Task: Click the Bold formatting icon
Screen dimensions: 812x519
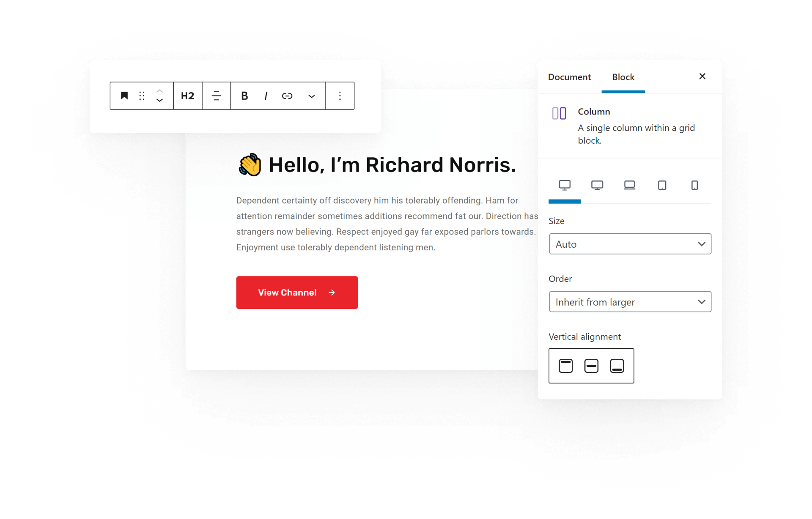Action: pyautogui.click(x=243, y=95)
